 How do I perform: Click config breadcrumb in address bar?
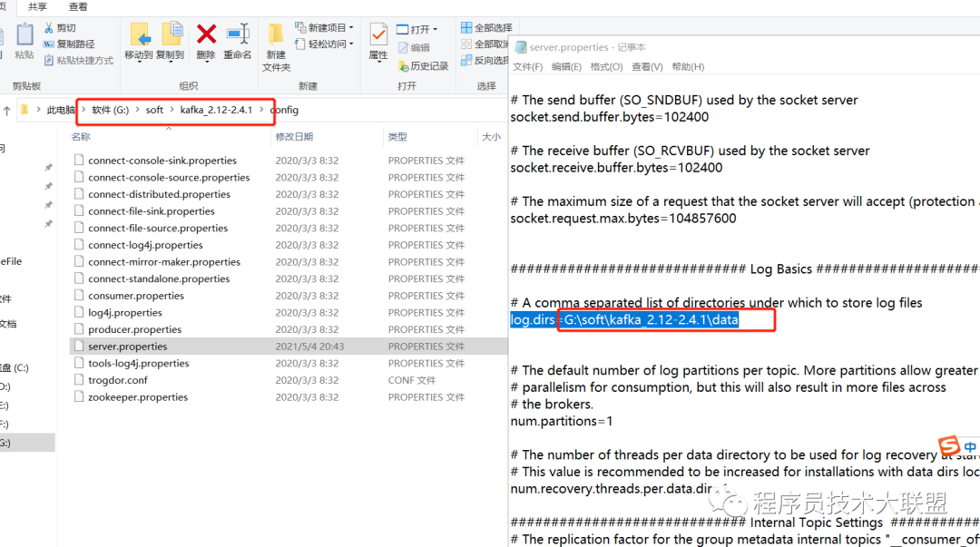pyautogui.click(x=284, y=110)
